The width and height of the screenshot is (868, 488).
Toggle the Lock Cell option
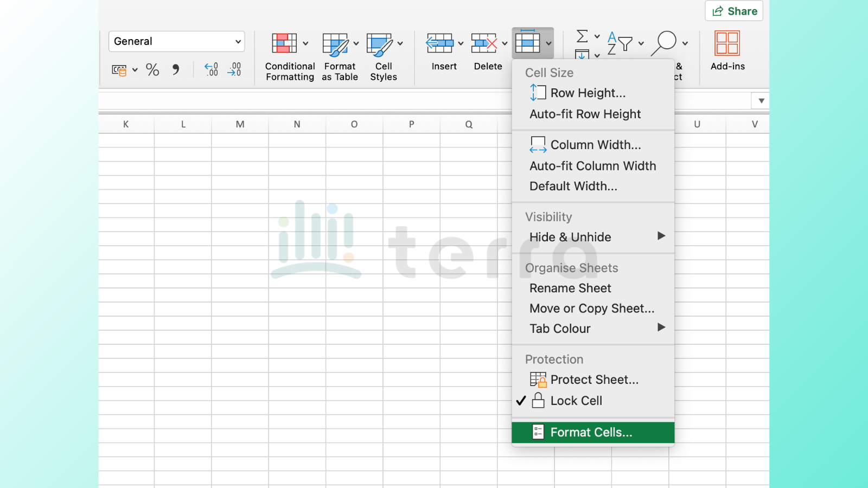point(593,401)
